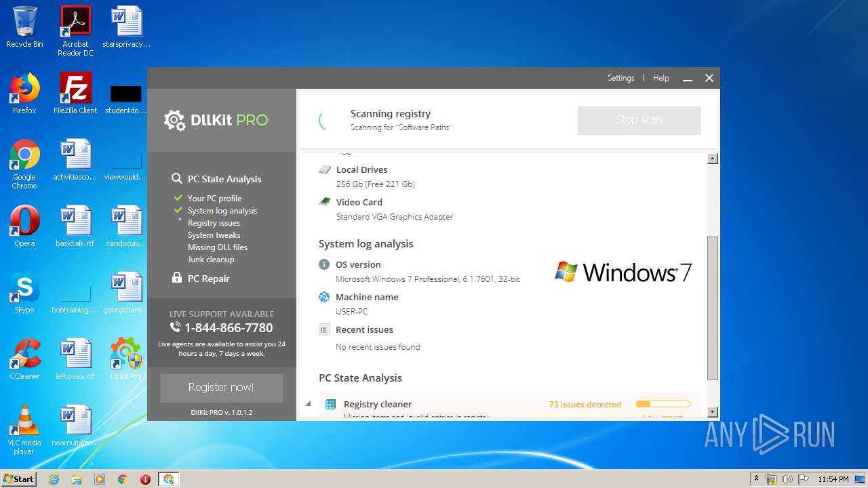
Task: Open CCleaner desktop shortcut
Action: 24,359
